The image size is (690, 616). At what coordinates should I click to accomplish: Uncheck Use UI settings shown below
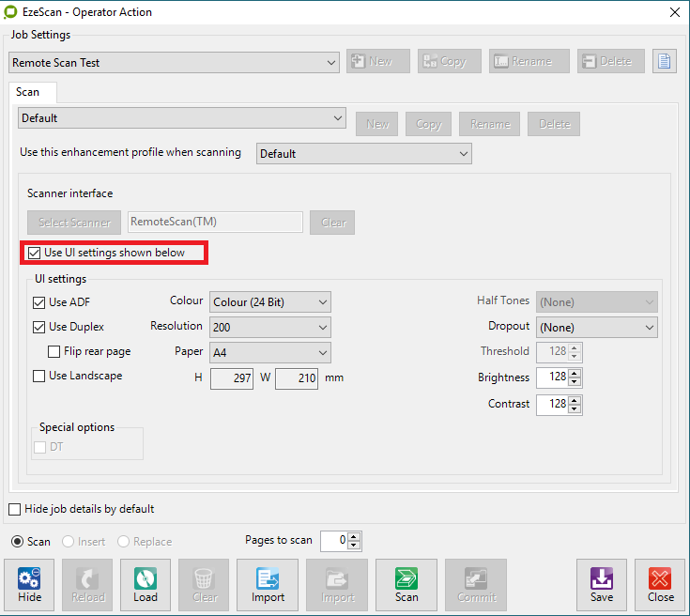35,253
